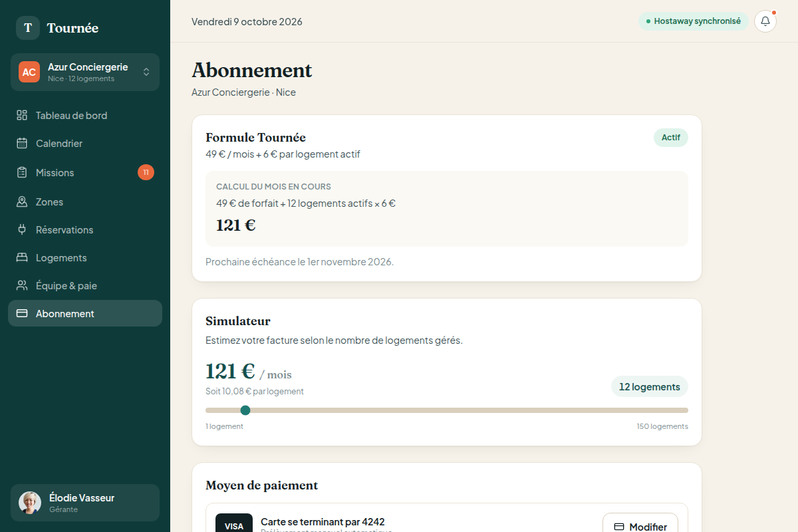Click the Abonnement credit card icon
Image resolution: width=798 pixels, height=532 pixels.
pos(22,313)
